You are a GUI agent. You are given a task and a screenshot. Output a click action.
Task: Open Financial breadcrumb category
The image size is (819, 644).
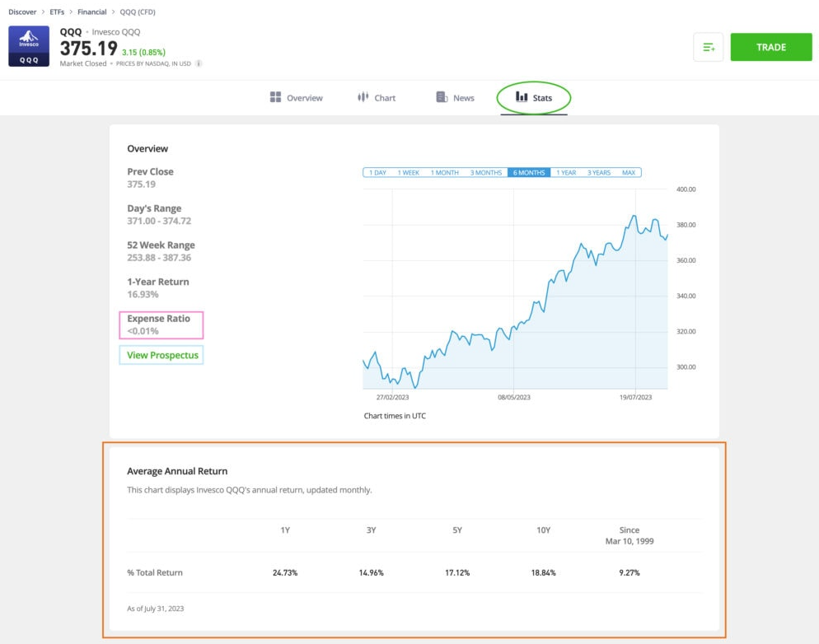[x=91, y=12]
